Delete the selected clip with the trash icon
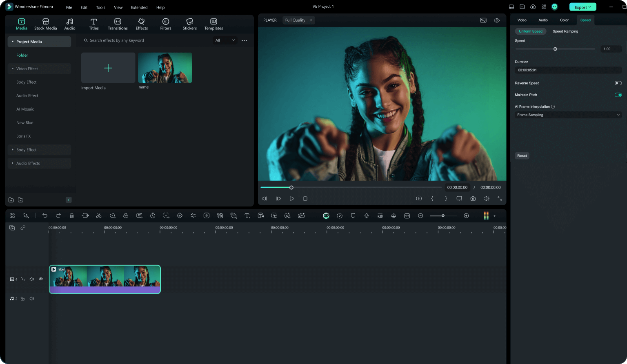Screen dimensions: 627x364 point(72,215)
